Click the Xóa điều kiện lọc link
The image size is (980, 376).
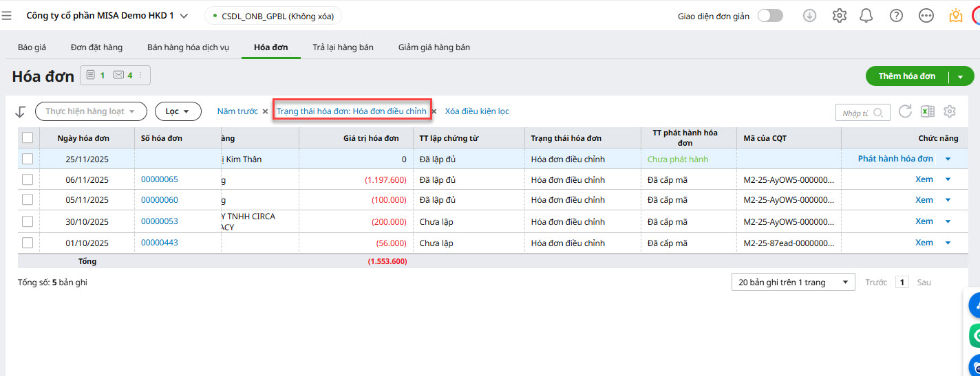tap(477, 111)
